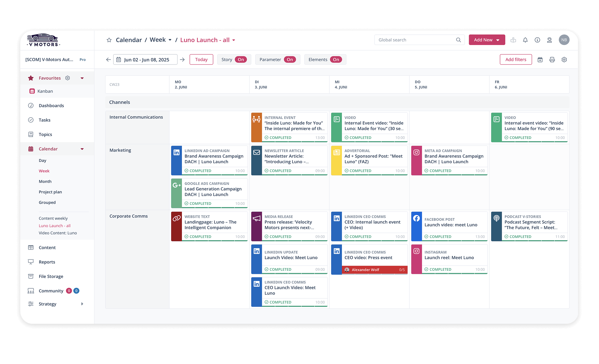The image size is (599, 364).
Task: Open CEO Launch Video: Meet Luno card
Action: 289,292
